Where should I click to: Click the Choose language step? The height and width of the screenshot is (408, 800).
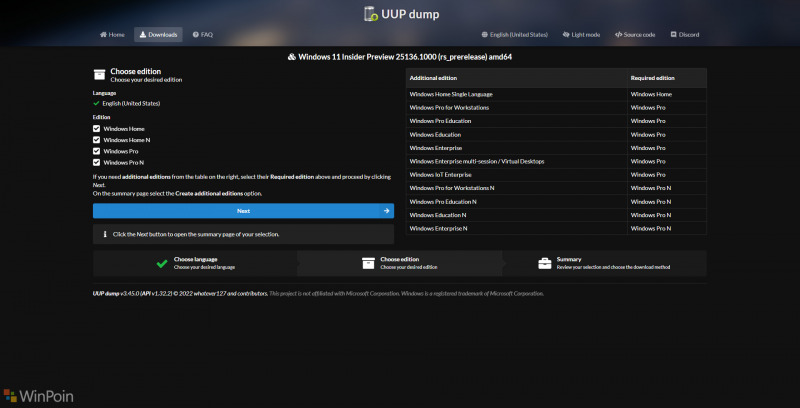click(195, 263)
